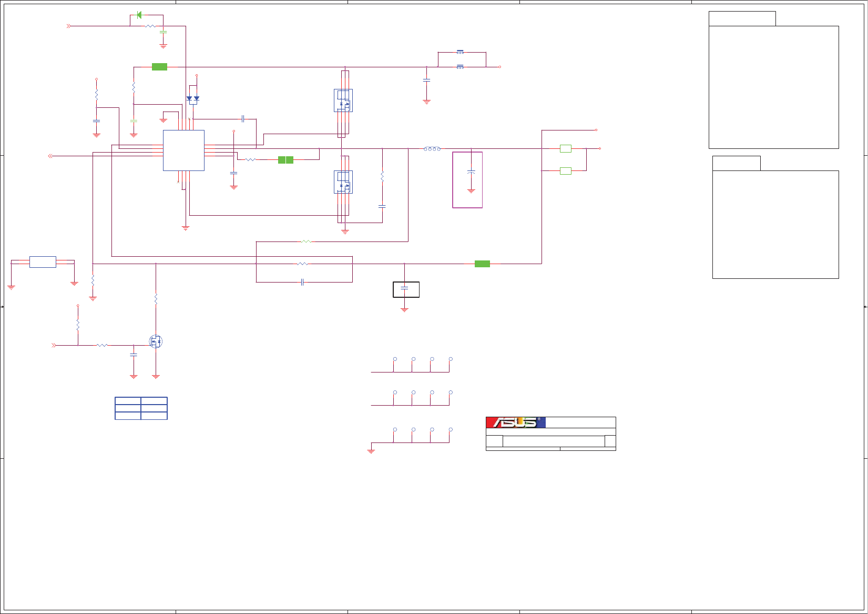Select the capacitor inside the black box

click(404, 288)
